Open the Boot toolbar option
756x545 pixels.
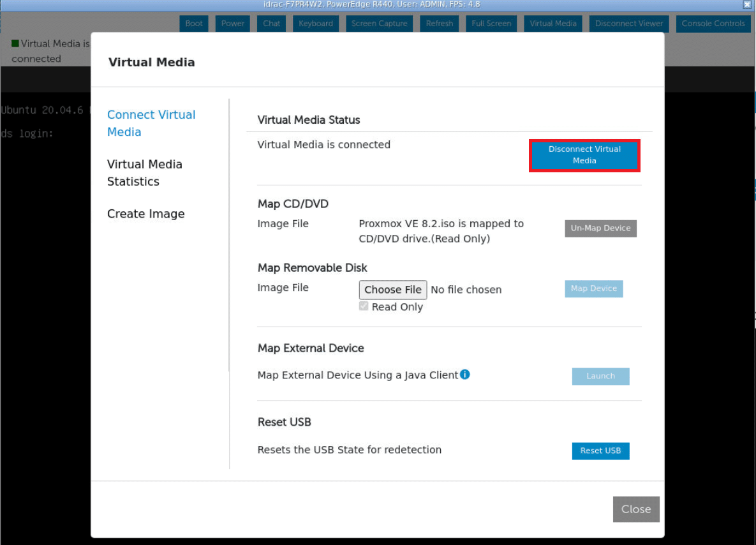coord(194,24)
